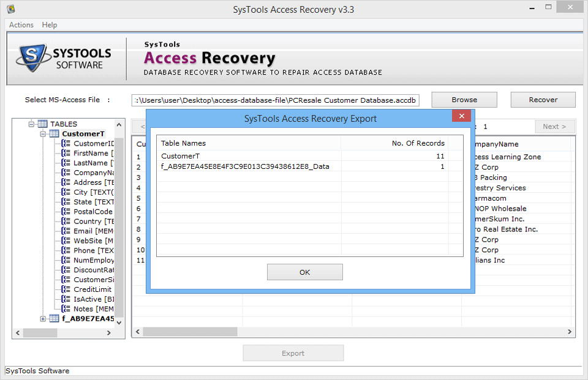Click the tree panel scroll up arrow
The width and height of the screenshot is (588, 380).
tap(119, 124)
